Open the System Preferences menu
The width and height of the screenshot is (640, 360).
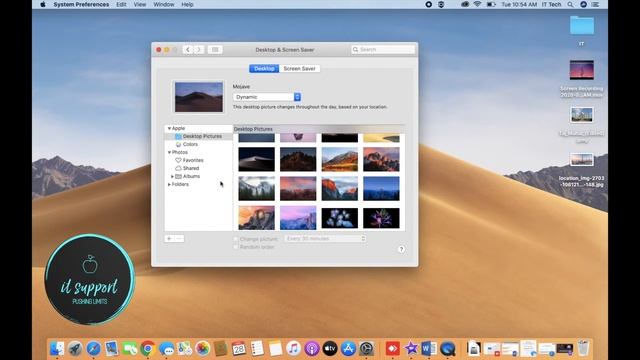point(81,4)
